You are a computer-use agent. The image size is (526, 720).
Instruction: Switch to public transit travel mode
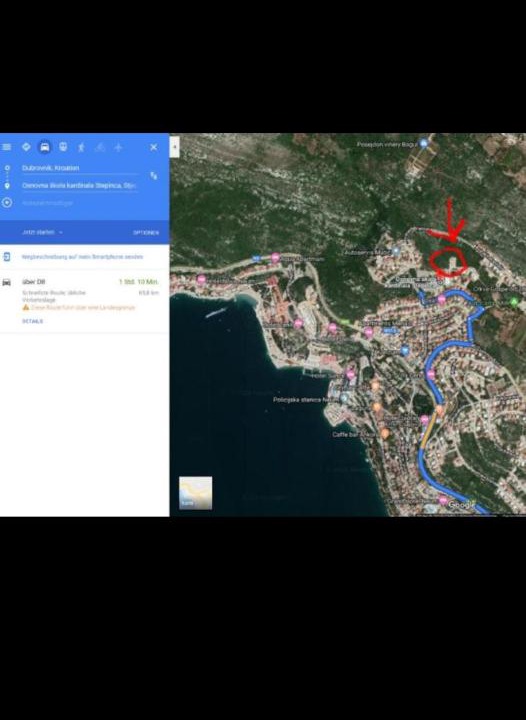(63, 147)
